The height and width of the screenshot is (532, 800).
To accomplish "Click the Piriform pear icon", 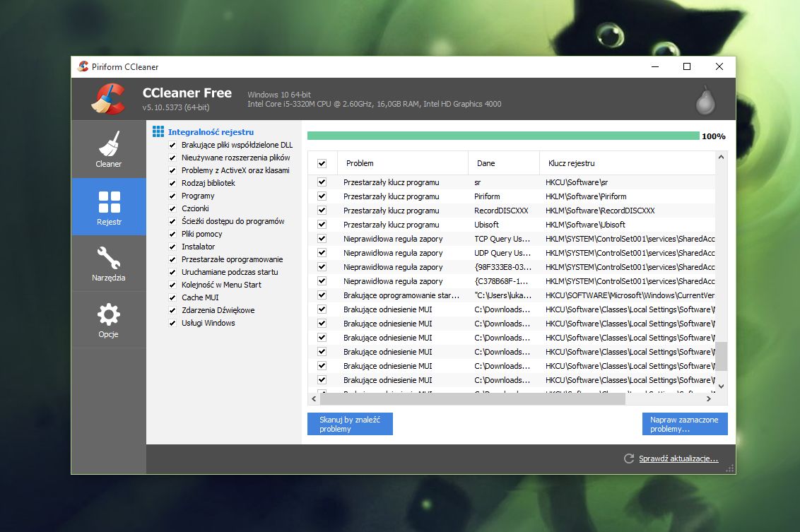I will point(705,100).
